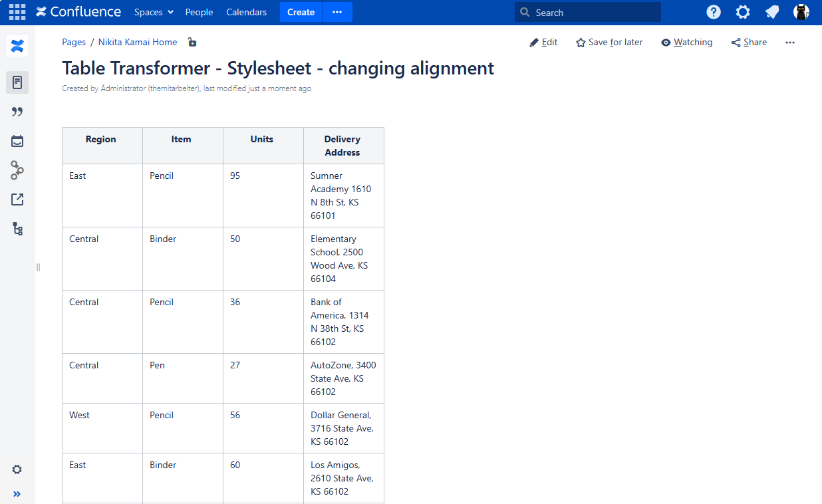The height and width of the screenshot is (504, 822).
Task: Click the page restrictions unlocked padlock
Action: coord(192,43)
